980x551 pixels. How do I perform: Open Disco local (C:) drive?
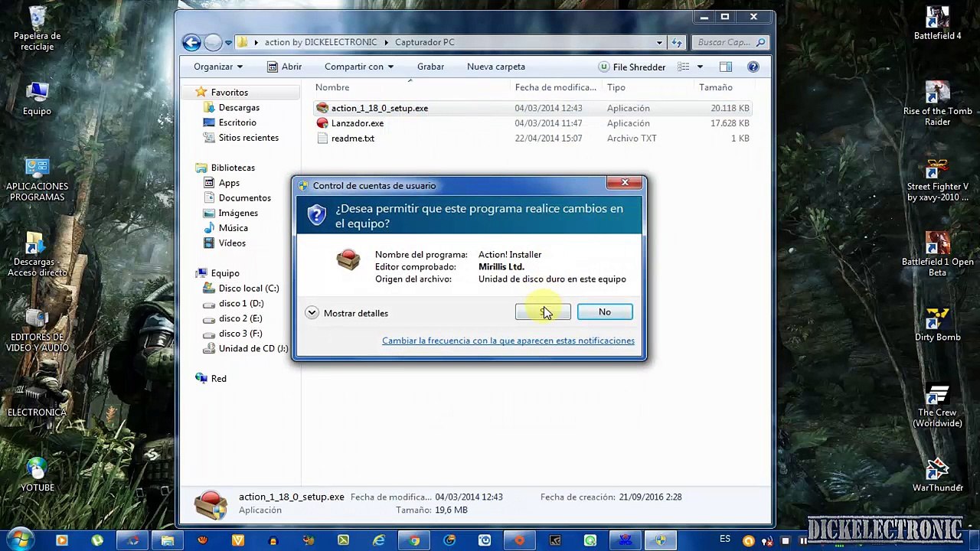(249, 289)
